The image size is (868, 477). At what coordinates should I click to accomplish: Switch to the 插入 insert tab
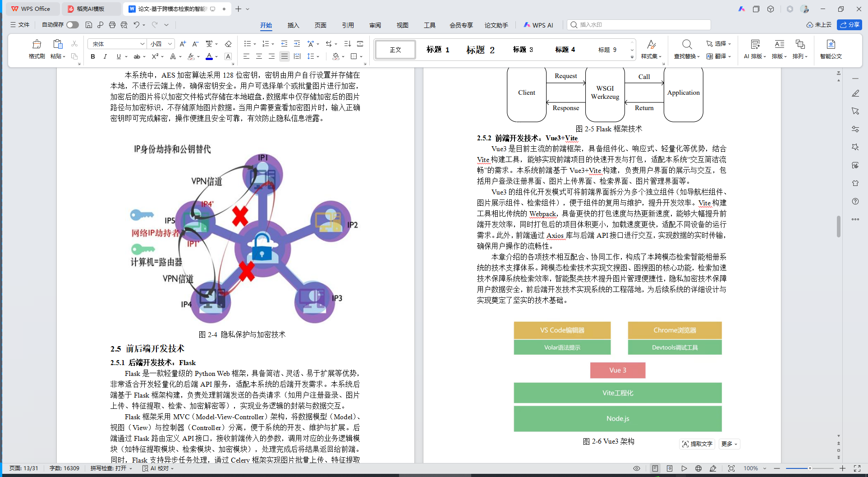[294, 25]
